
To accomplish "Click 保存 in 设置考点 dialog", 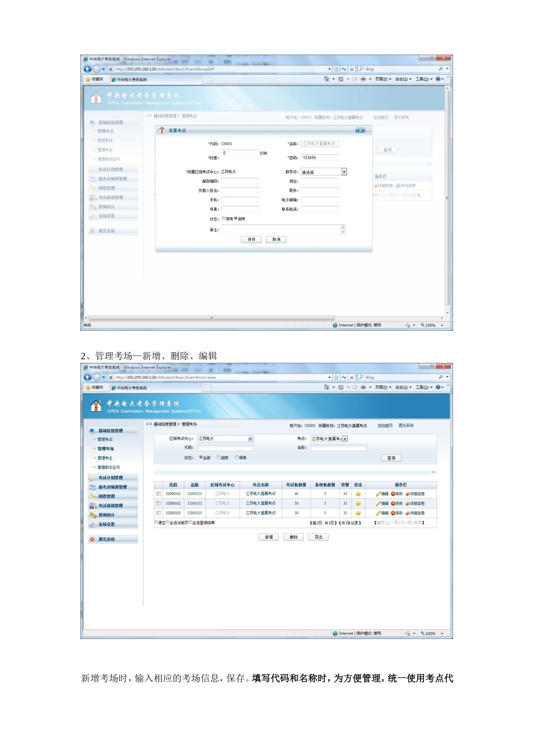I will coord(251,240).
